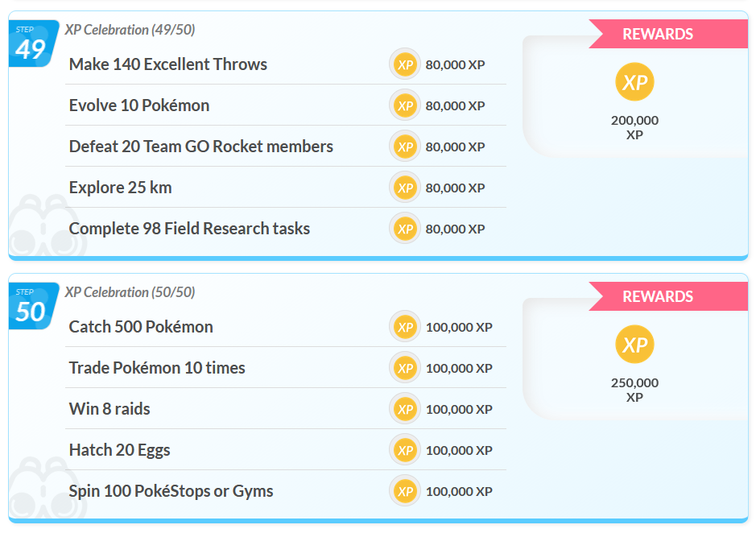Click the Defeat 20 Team GO Rocket members task
The height and width of the screenshot is (533, 756).
201,147
